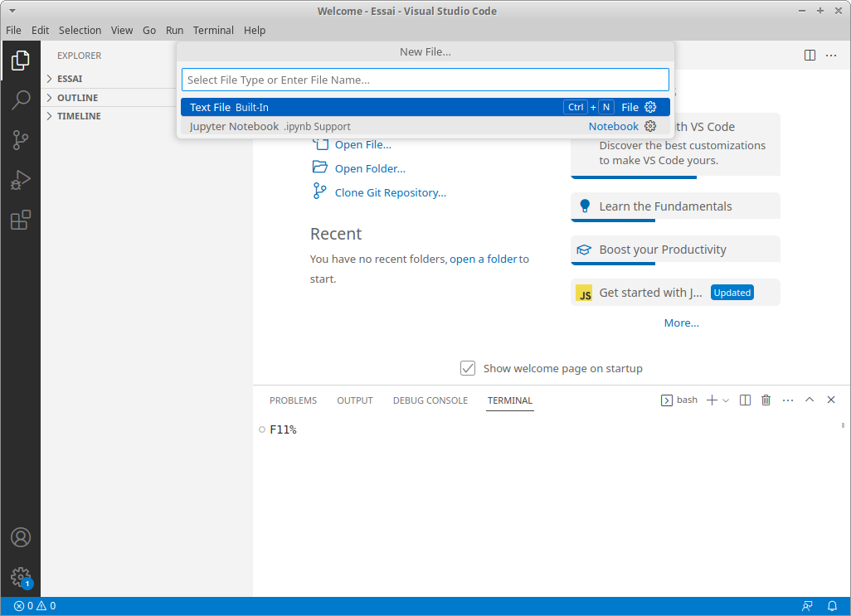Image resolution: width=851 pixels, height=616 pixels.
Task: Click the split editor right icon
Action: click(810, 56)
